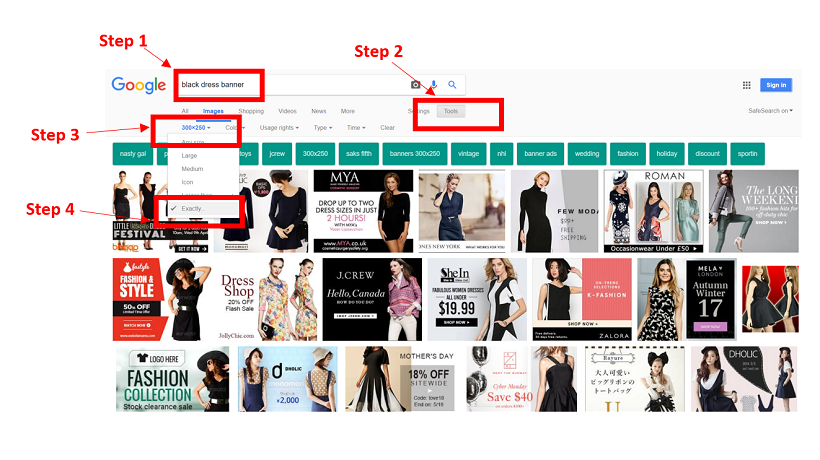Click the Clear filters link
The height and width of the screenshot is (460, 820).
[x=387, y=128]
